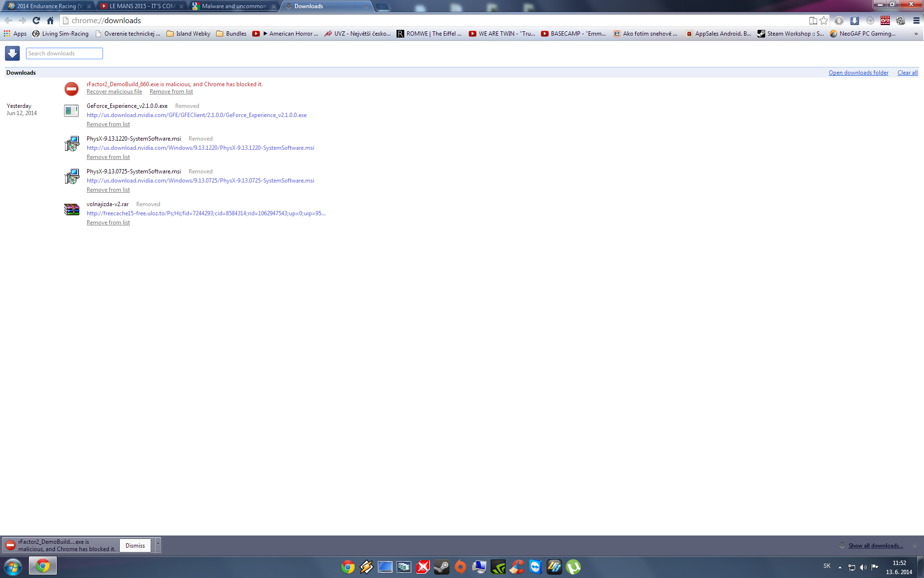924x578 pixels.
Task: Launch uTorrent from the taskbar
Action: [x=573, y=567]
